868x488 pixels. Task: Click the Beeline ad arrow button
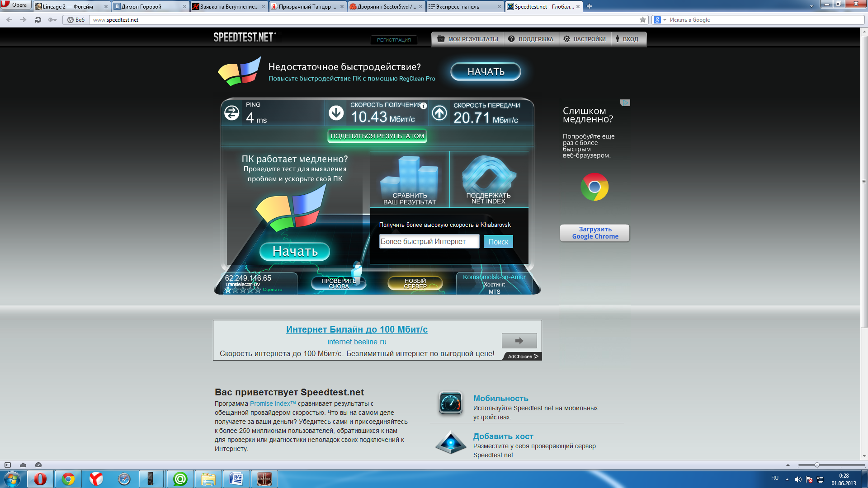tap(519, 341)
